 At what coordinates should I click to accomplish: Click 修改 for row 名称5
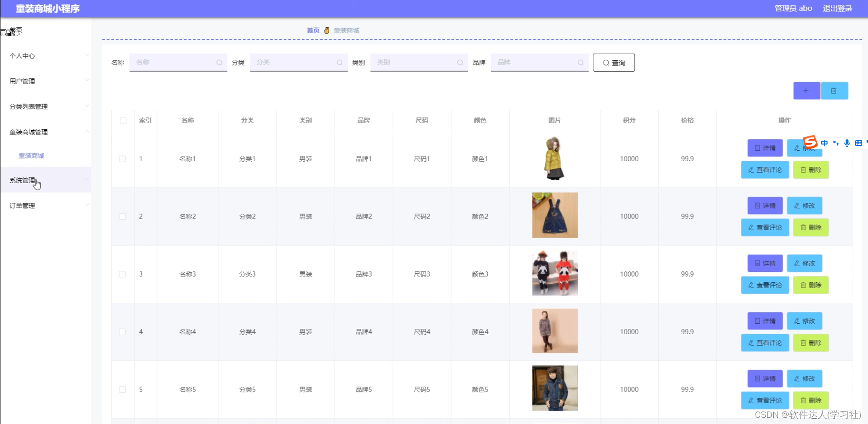pos(804,379)
